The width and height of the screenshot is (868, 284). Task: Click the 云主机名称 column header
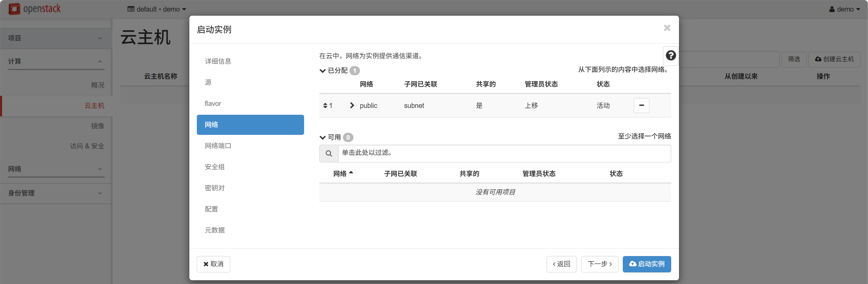(x=161, y=76)
